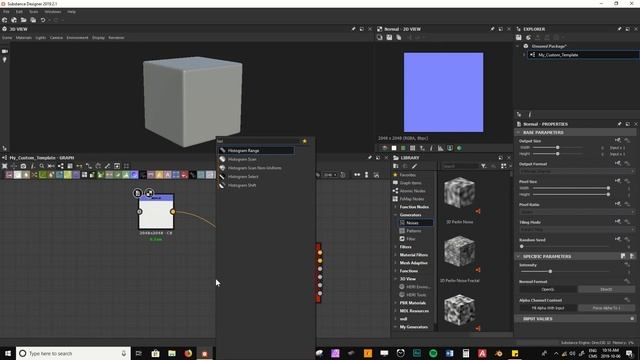Viewport: 640px width, 360px height.
Task: Click the undo icon in the main toolbar
Action: point(43,20)
